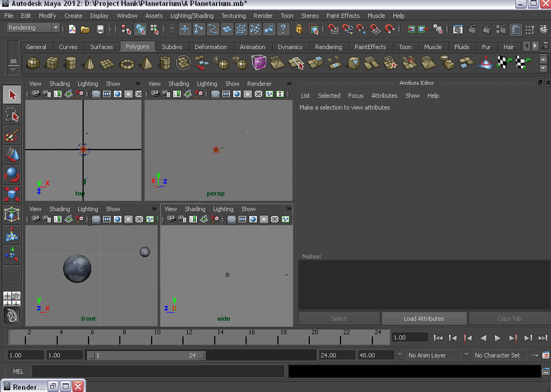Click the Save Scene disk icon

pos(100,29)
